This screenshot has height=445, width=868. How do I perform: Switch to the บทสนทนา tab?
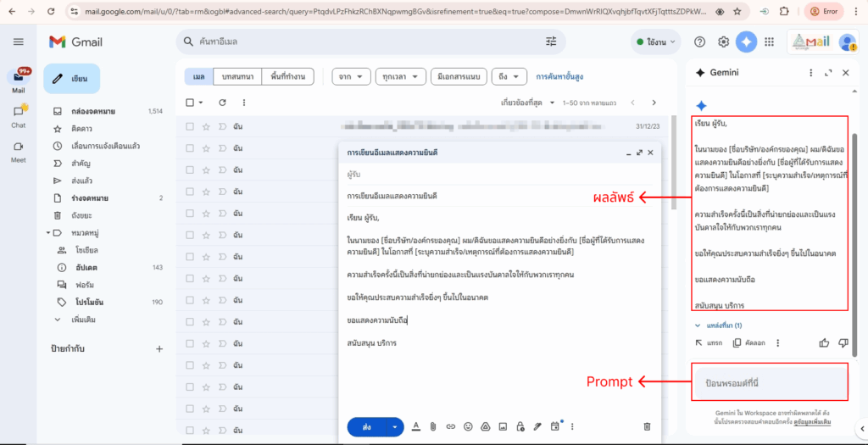point(236,76)
